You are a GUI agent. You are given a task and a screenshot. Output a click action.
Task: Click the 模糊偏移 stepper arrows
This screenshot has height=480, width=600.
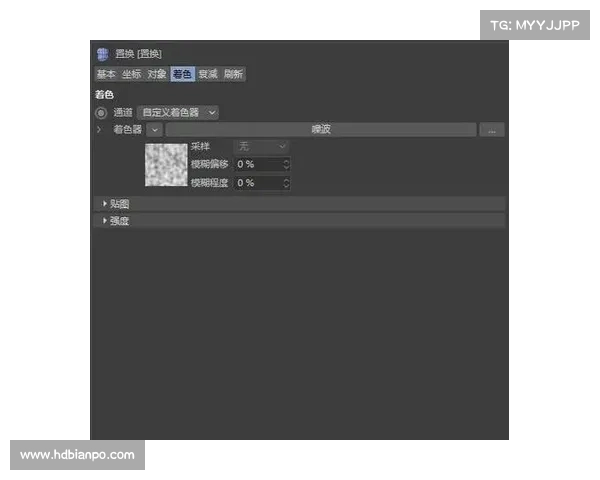tap(286, 164)
